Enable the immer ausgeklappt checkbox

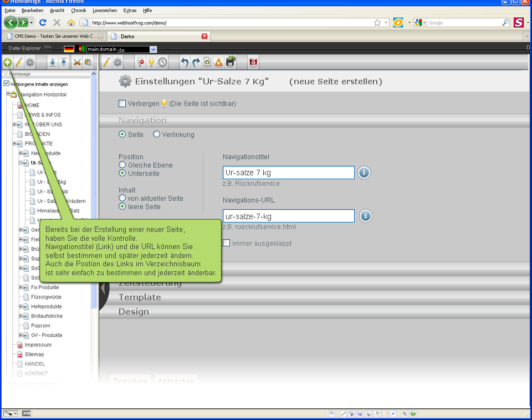[227, 243]
